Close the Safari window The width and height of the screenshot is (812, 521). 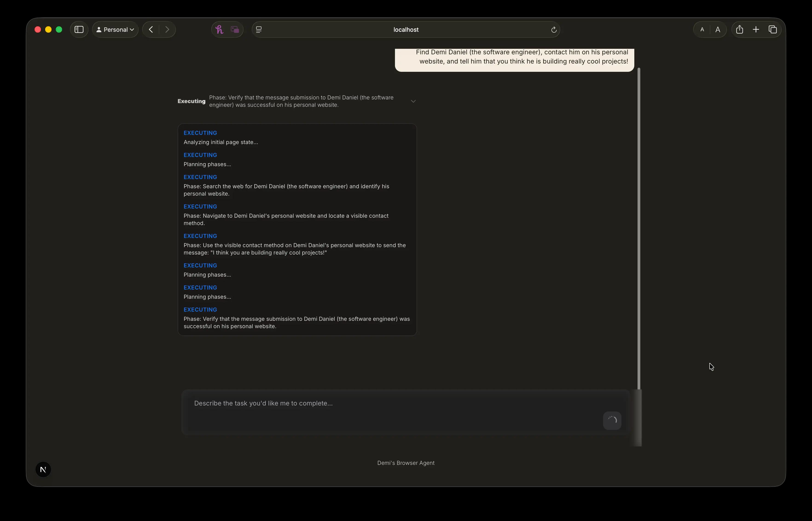pyautogui.click(x=38, y=29)
